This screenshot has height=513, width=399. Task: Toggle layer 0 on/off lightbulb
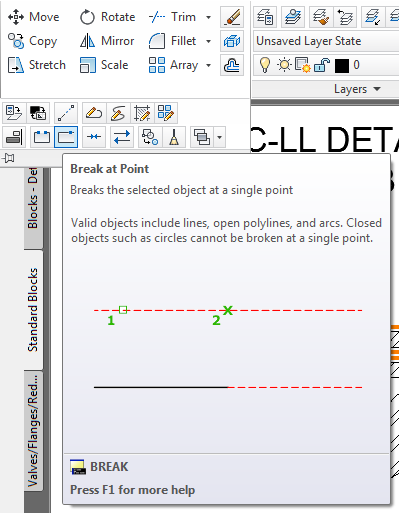click(265, 65)
